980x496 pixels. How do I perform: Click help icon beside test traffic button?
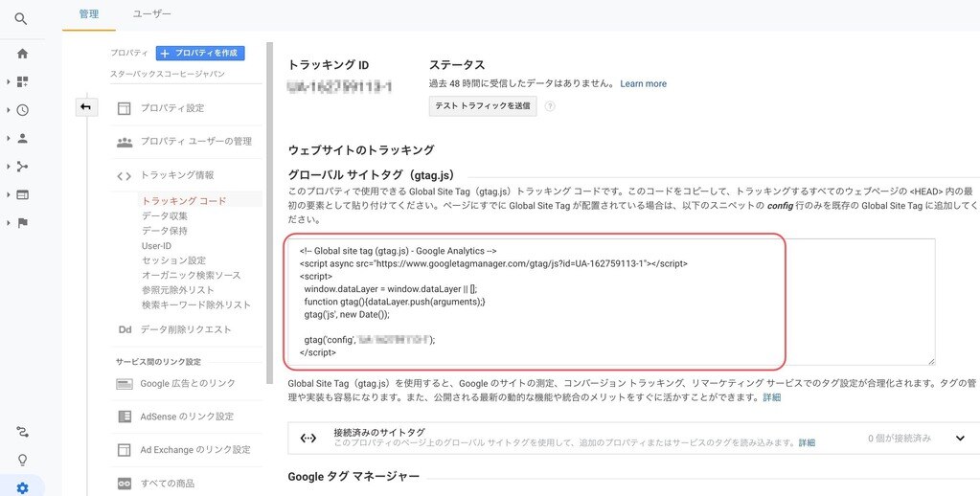pos(550,106)
